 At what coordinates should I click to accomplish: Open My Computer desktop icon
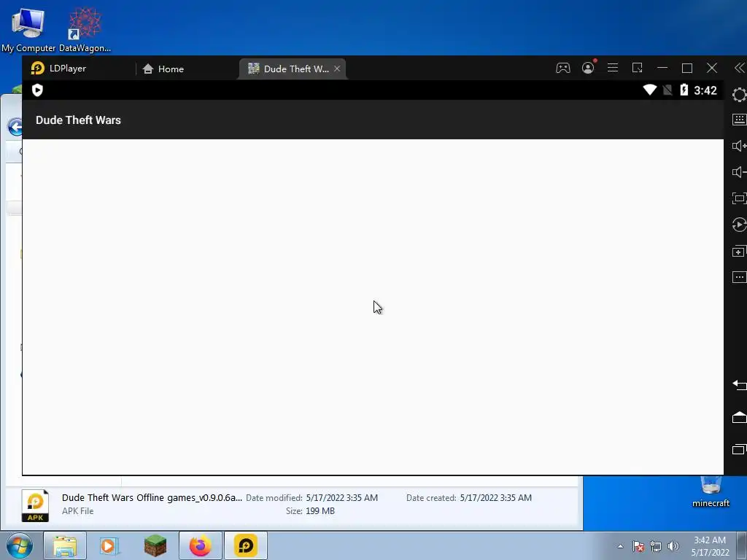pos(28,29)
